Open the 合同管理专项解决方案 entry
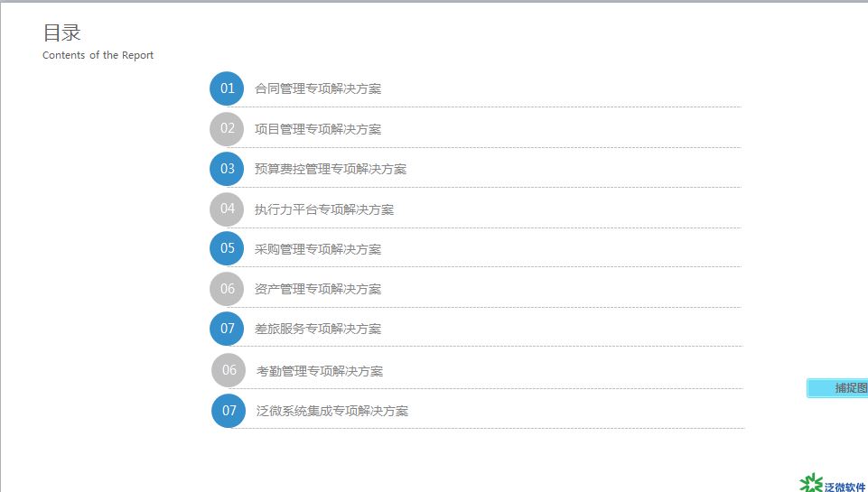The height and width of the screenshot is (492, 868). pyautogui.click(x=318, y=88)
